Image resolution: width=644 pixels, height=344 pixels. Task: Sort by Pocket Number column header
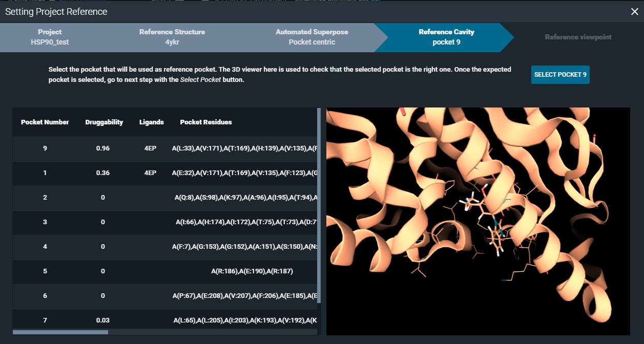[45, 122]
